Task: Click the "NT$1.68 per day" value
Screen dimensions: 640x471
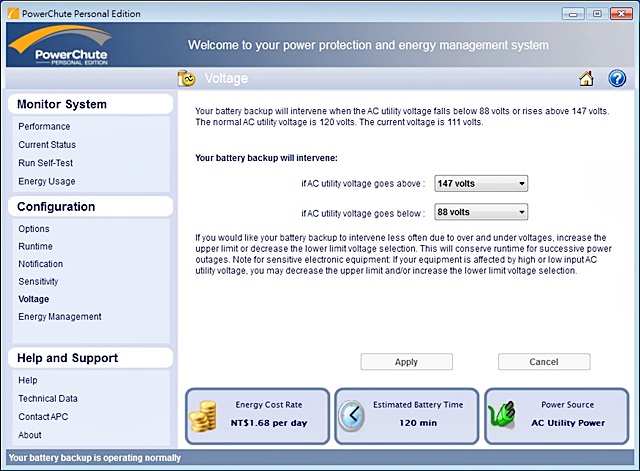Action: (269, 423)
